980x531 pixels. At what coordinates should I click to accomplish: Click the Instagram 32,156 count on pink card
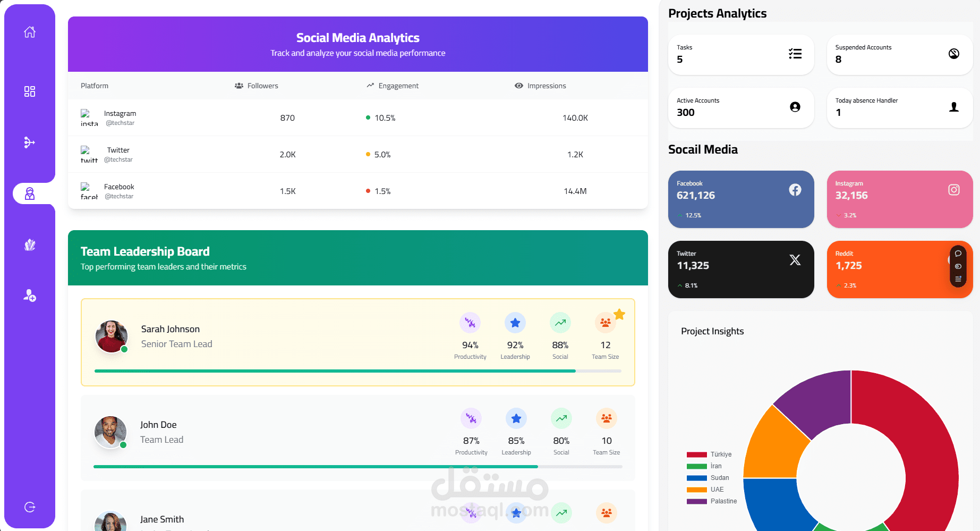851,195
